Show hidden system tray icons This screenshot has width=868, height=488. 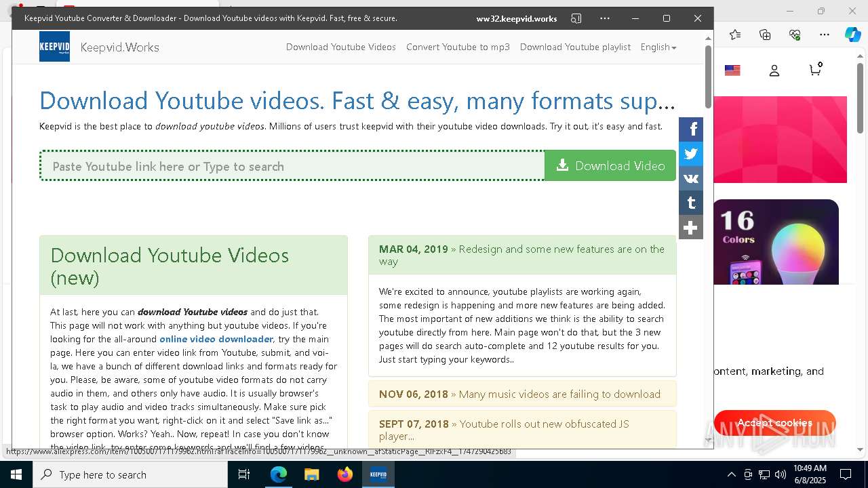[x=731, y=474]
